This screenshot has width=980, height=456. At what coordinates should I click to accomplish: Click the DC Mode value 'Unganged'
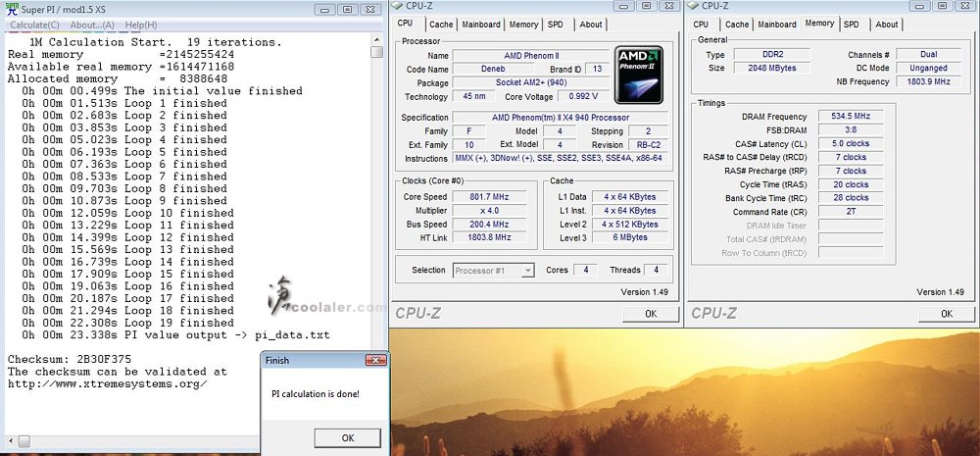pyautogui.click(x=928, y=69)
